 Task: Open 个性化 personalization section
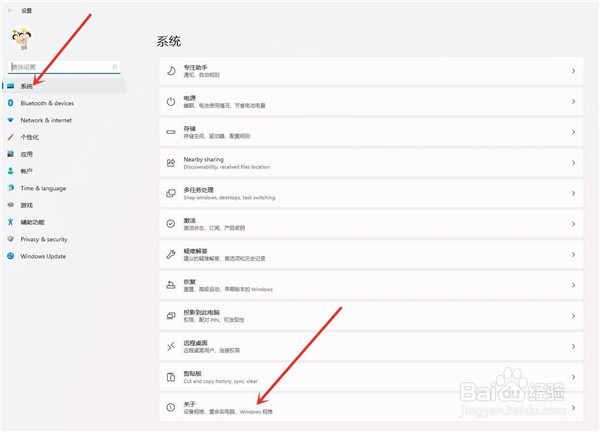point(64,137)
